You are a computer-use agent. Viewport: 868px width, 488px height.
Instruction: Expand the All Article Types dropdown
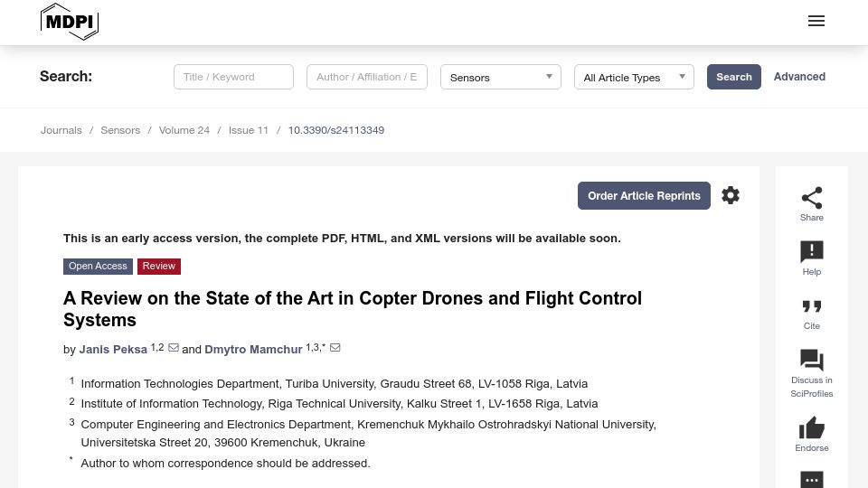tap(634, 77)
